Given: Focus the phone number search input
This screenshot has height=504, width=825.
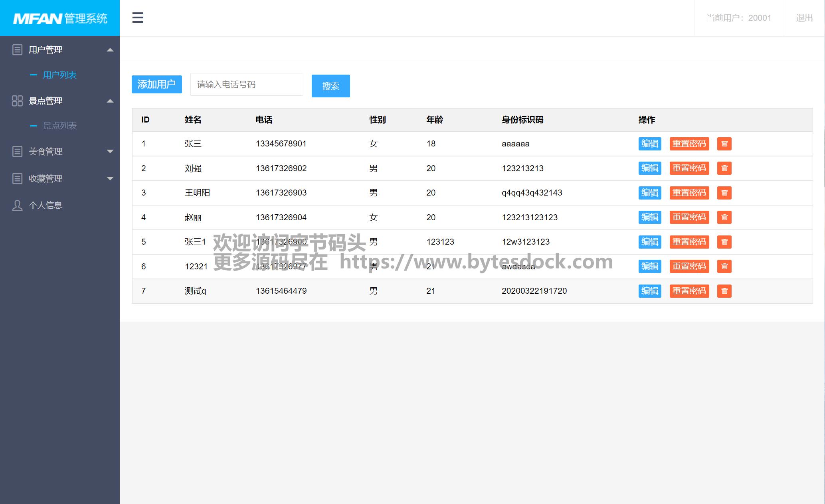Looking at the screenshot, I should click(247, 85).
